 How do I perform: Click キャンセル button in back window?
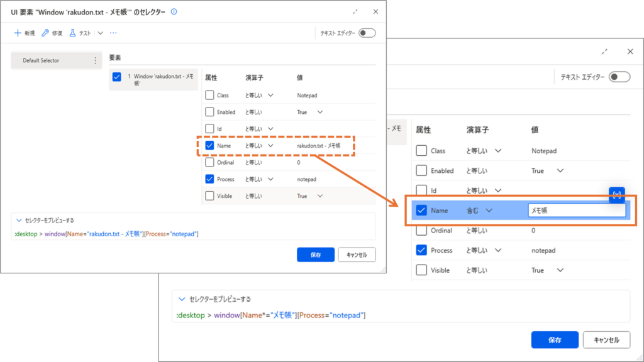pos(357,255)
